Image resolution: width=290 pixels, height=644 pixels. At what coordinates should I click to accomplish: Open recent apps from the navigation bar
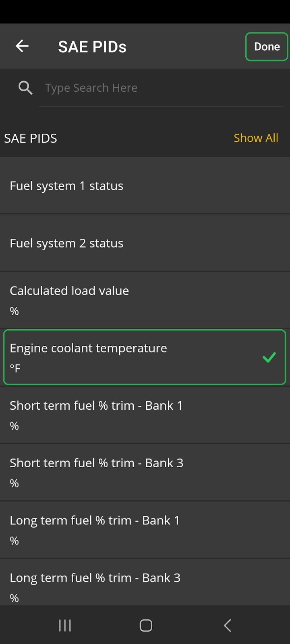point(64,625)
